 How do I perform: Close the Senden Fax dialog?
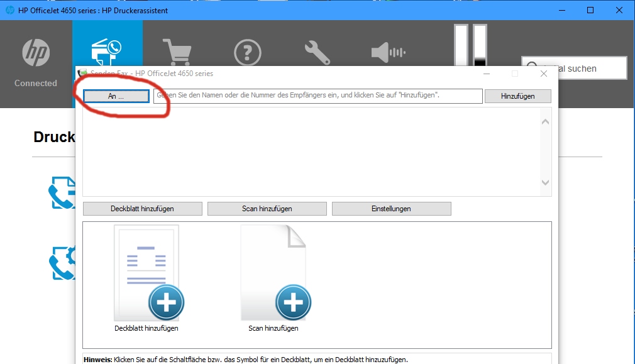pos(544,74)
